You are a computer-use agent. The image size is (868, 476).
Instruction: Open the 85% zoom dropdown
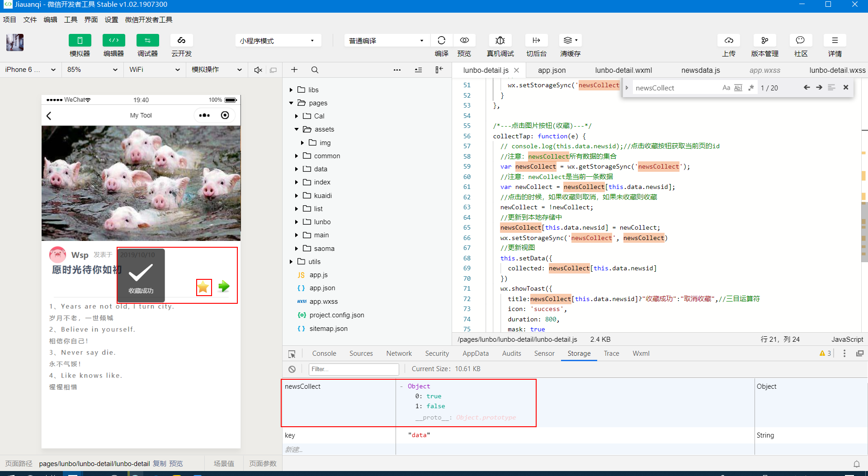click(x=92, y=70)
